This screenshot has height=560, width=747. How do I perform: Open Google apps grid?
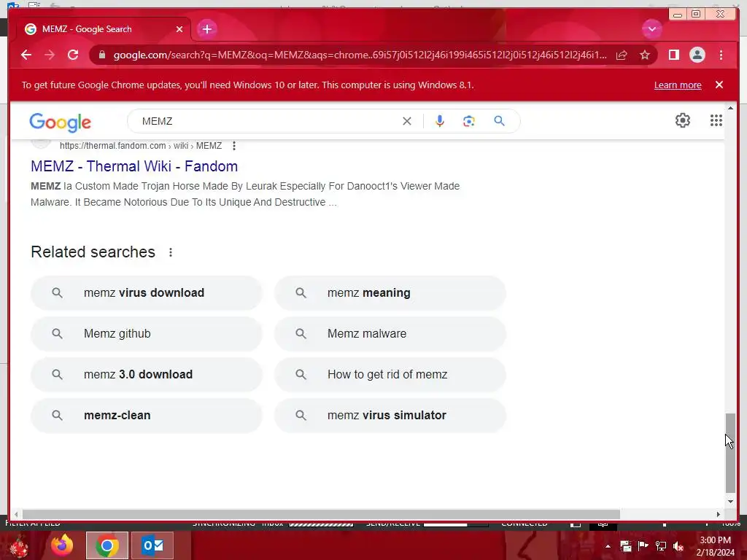point(716,120)
